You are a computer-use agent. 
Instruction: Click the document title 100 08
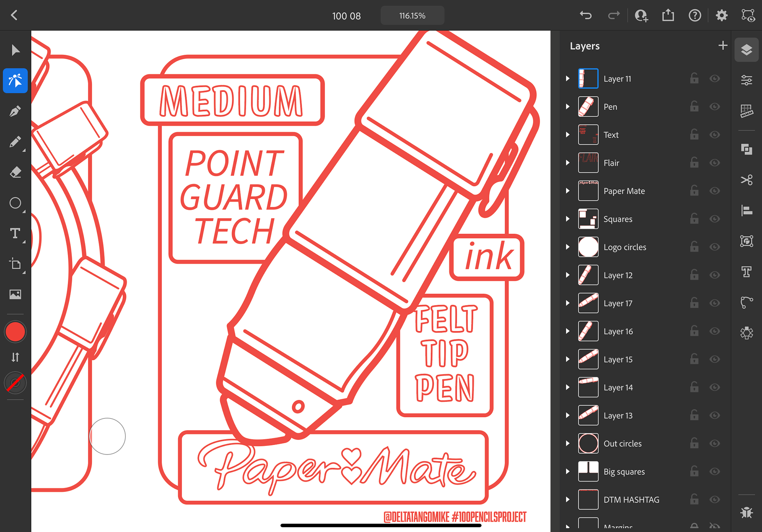point(346,16)
